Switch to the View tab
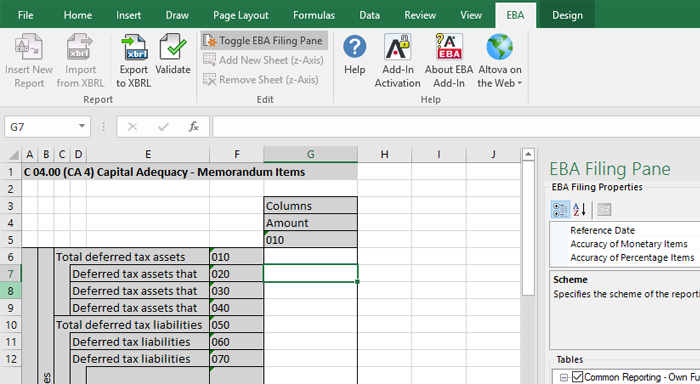Image resolution: width=700 pixels, height=384 pixels. coord(471,15)
